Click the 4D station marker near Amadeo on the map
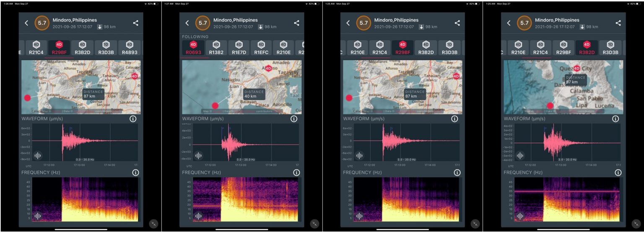The width and height of the screenshot is (644, 233). click(x=268, y=68)
